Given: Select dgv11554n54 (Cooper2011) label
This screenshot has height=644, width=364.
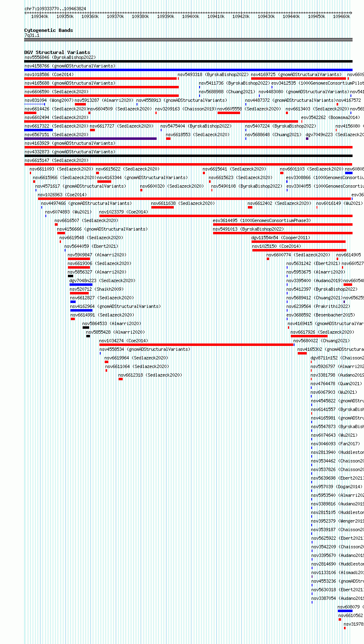Looking at the screenshot, I should pyautogui.click(x=281, y=238).
